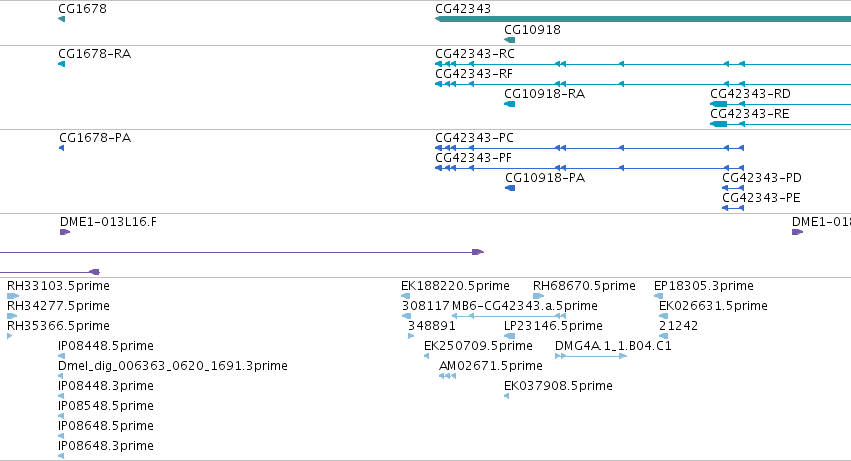The image size is (851, 461).
Task: Click the LP23146.5prime EST glyph
Action: (510, 336)
